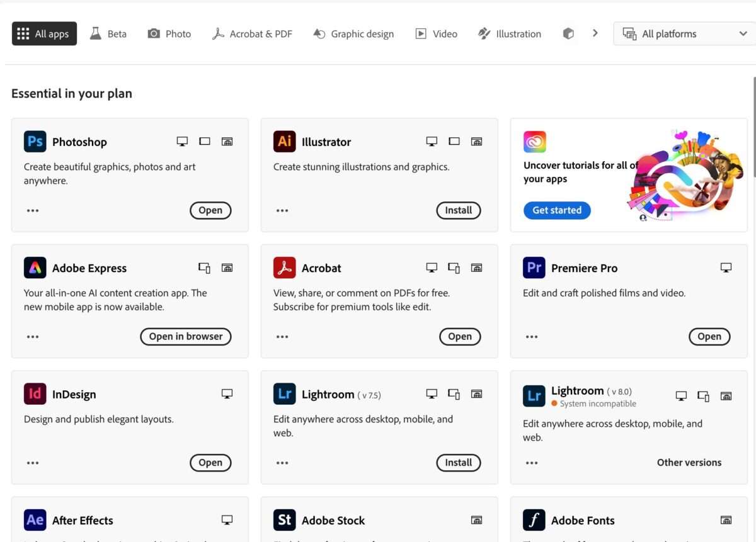Click the Adobe Fonts app icon
The height and width of the screenshot is (542, 756).
pos(534,520)
